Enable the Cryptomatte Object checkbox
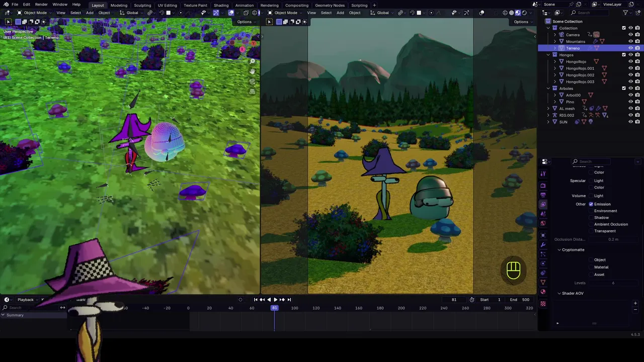The width and height of the screenshot is (644, 362). pos(591,260)
